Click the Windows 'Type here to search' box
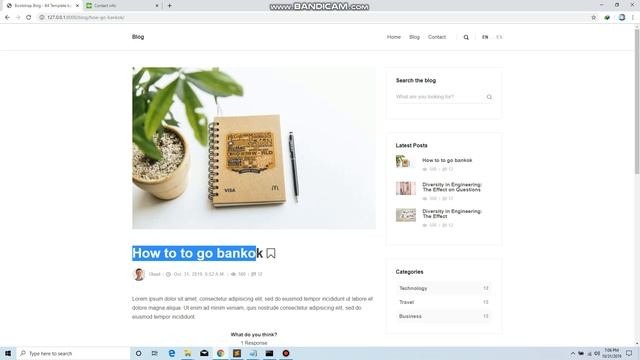 73,353
